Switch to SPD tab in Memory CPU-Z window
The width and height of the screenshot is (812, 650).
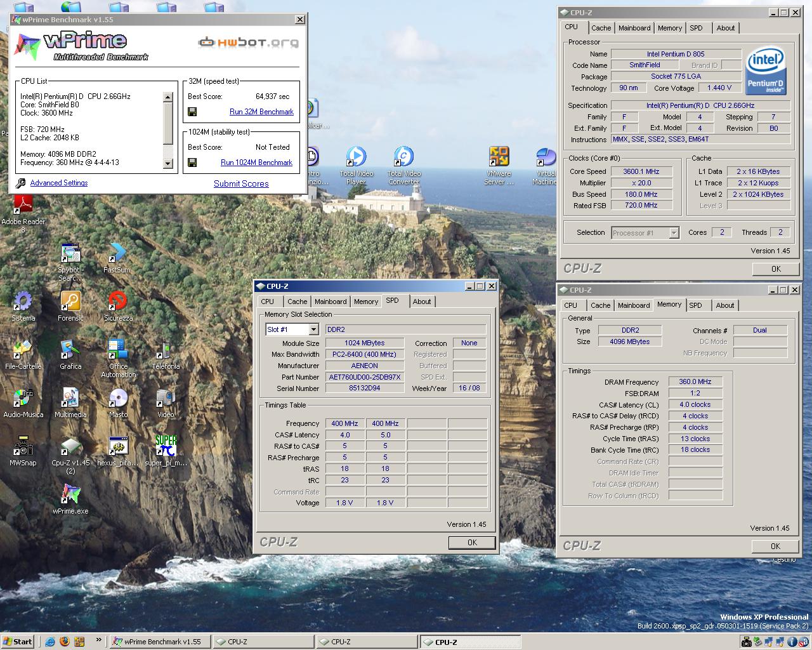coord(696,305)
